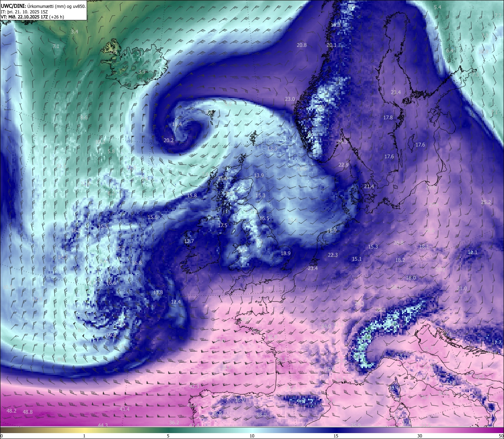The image size is (504, 439).
Task: Click the 13.9 value over Scotland
Action: point(259,175)
